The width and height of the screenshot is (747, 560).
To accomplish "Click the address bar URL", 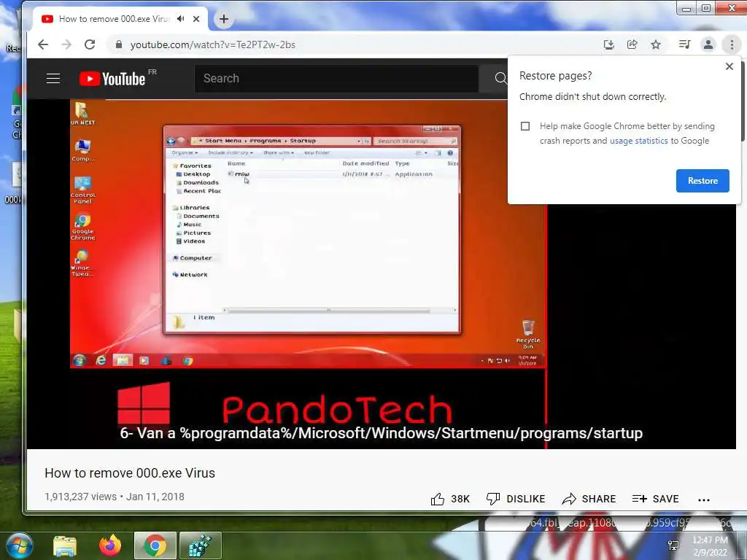I will point(213,44).
